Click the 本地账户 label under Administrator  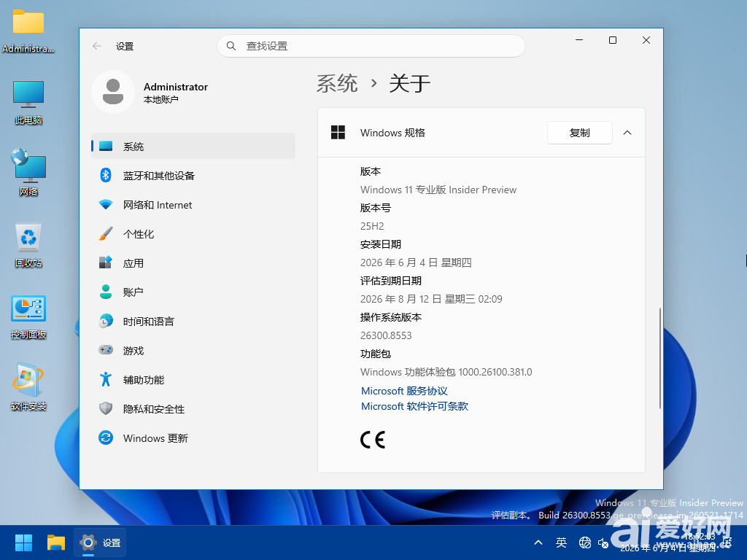pos(161,99)
